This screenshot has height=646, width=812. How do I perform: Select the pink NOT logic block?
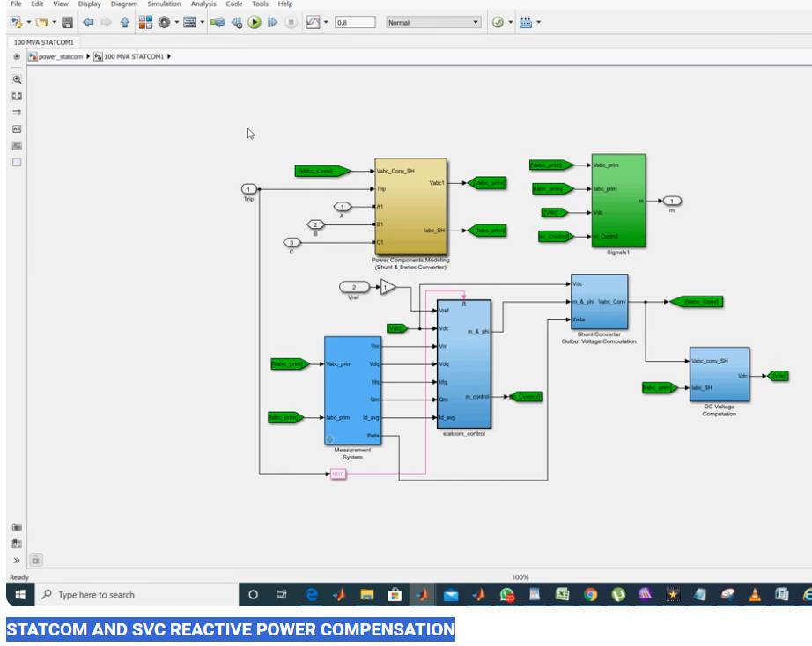point(337,473)
